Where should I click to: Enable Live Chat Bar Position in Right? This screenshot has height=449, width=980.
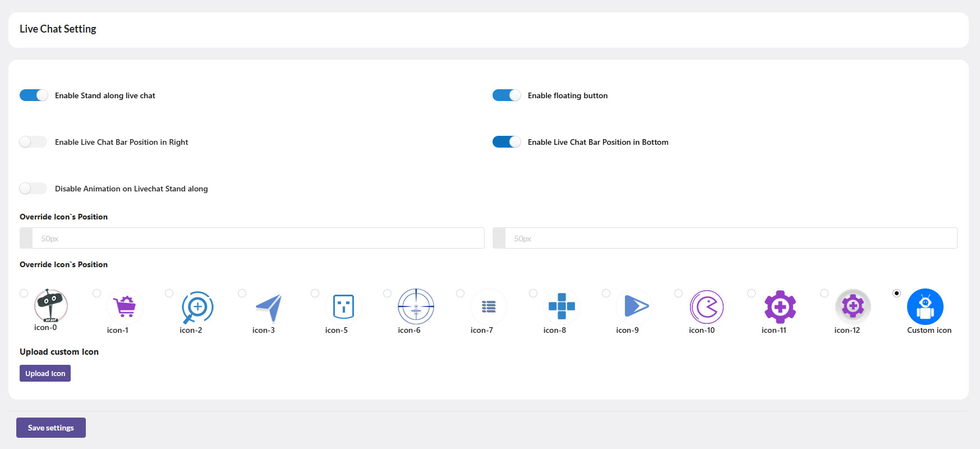(x=34, y=142)
